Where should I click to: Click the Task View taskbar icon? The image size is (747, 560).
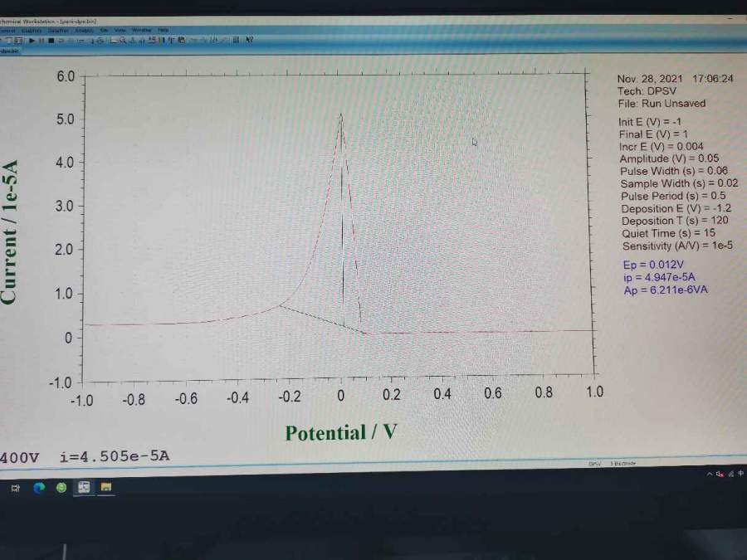(15, 488)
